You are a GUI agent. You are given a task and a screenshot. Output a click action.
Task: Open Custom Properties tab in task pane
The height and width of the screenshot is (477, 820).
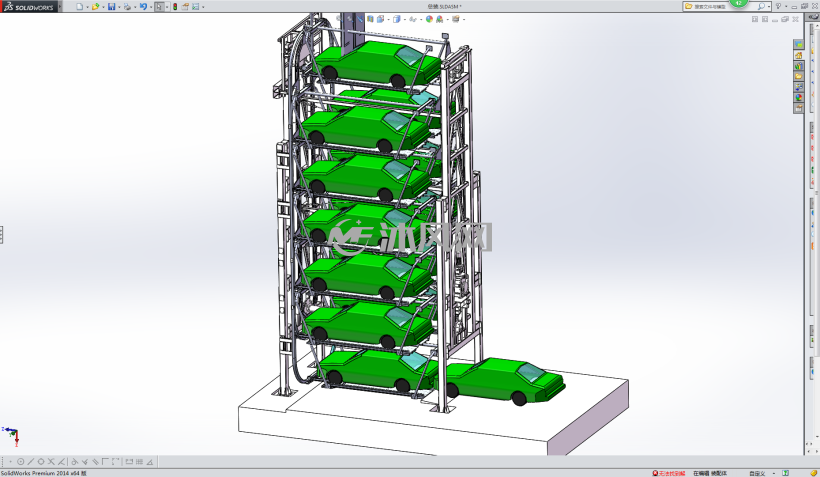[x=799, y=108]
